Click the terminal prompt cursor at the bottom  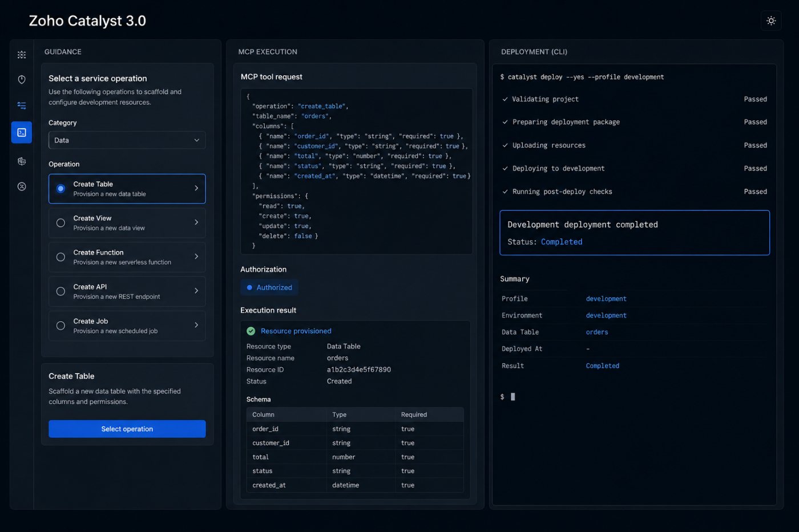513,397
